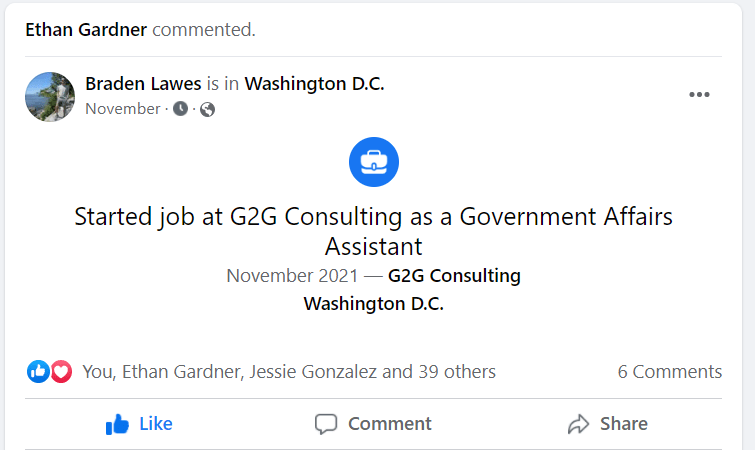Screen dimensions: 755x450
Task: Expand the 6 Comments section
Action: pos(669,372)
